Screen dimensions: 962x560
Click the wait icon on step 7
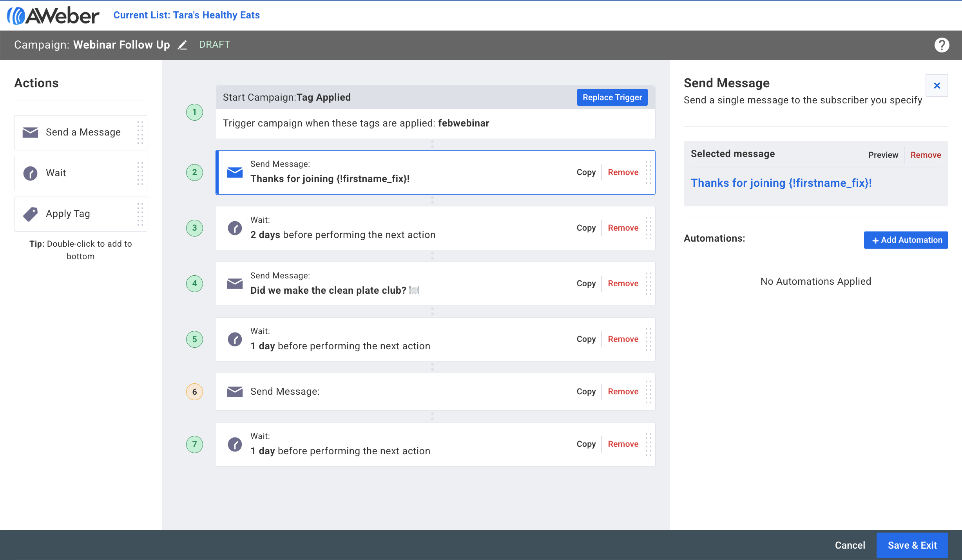tap(234, 444)
